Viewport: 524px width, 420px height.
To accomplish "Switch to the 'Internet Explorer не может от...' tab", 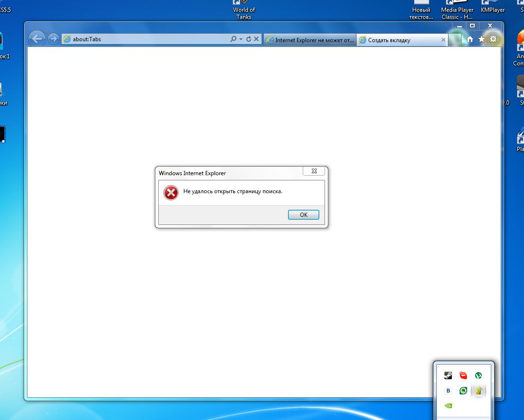I will pos(310,40).
